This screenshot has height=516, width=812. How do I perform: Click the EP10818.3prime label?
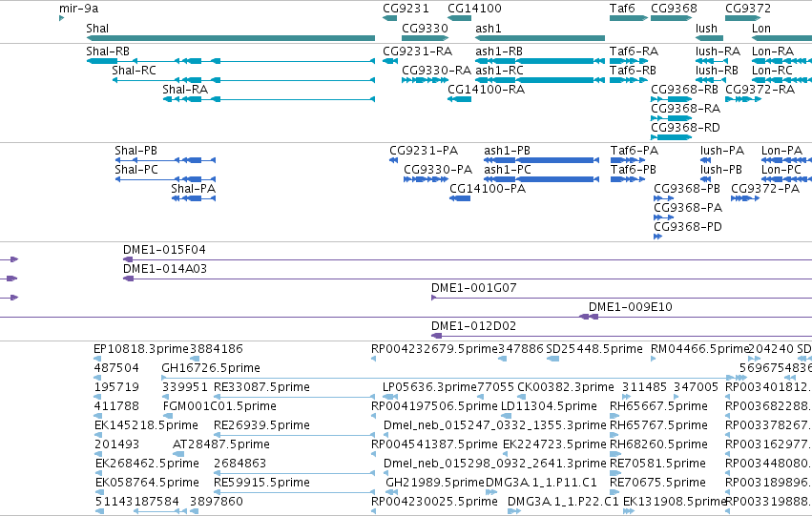tap(141, 349)
